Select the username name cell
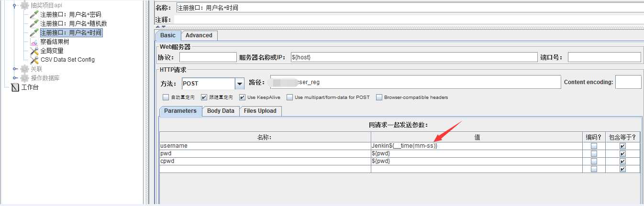This screenshot has height=206, width=644. point(265,146)
